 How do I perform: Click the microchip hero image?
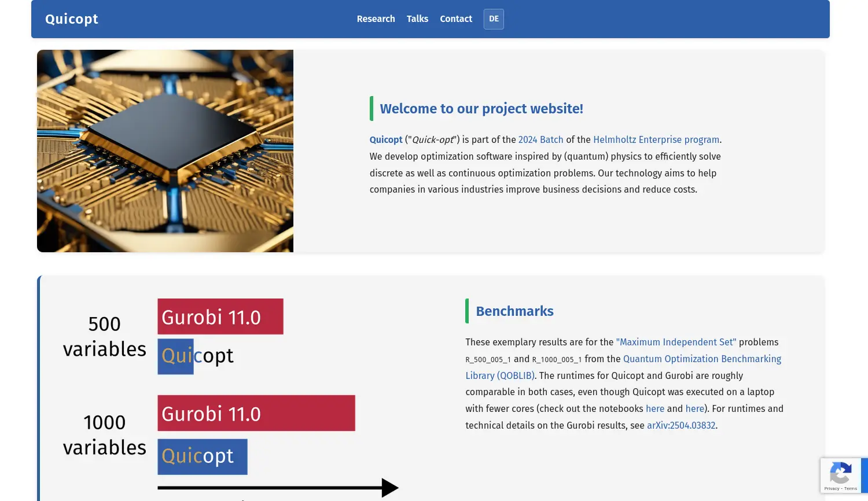coord(165,151)
